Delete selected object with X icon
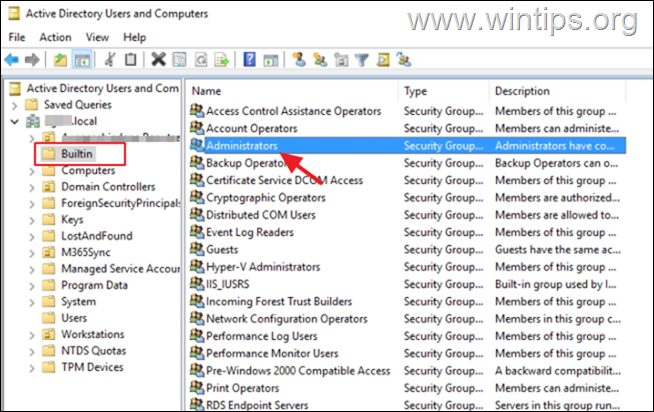 158,60
